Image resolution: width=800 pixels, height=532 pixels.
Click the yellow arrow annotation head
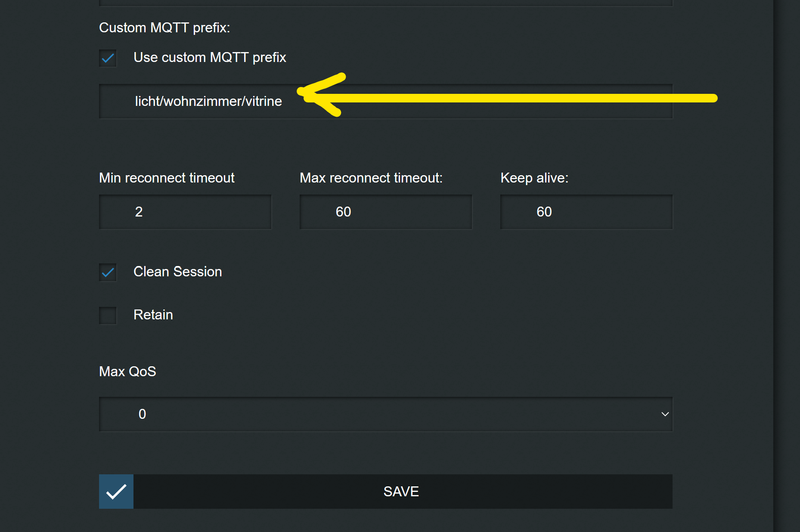click(x=321, y=95)
